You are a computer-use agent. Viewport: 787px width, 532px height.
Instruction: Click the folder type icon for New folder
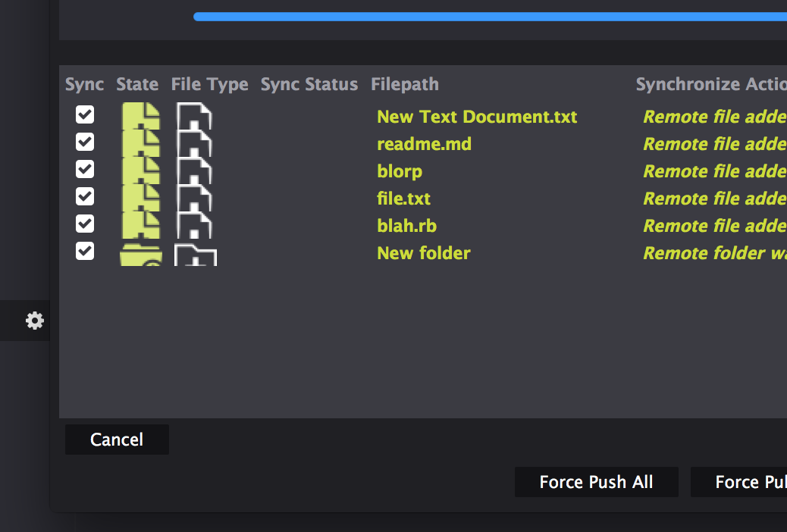[196, 255]
